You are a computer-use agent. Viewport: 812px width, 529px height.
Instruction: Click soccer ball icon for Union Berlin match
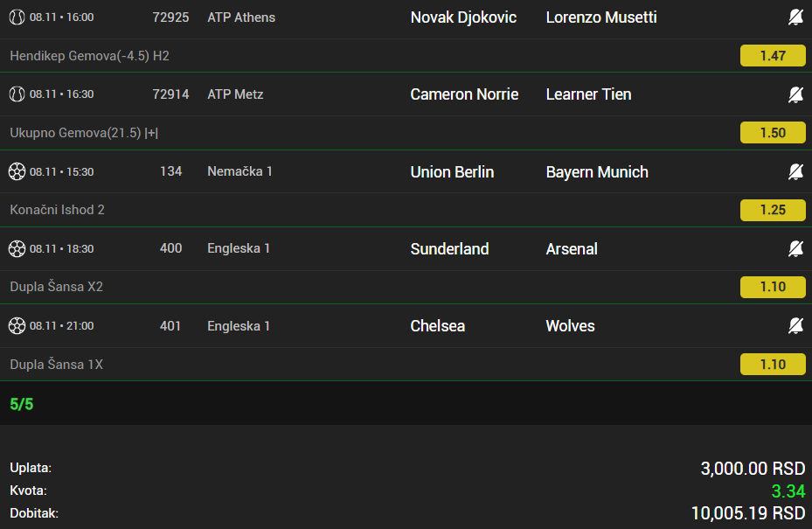tap(17, 171)
